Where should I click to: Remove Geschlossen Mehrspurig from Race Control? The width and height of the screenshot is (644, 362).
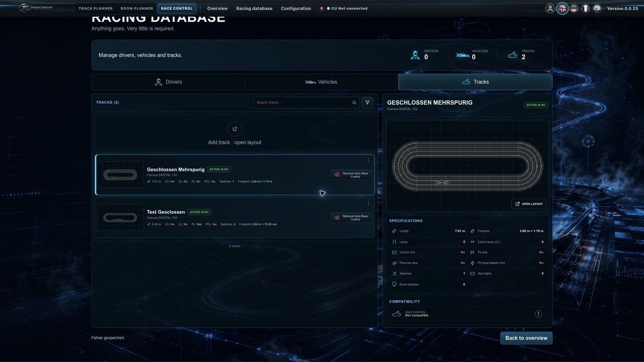[351, 175]
